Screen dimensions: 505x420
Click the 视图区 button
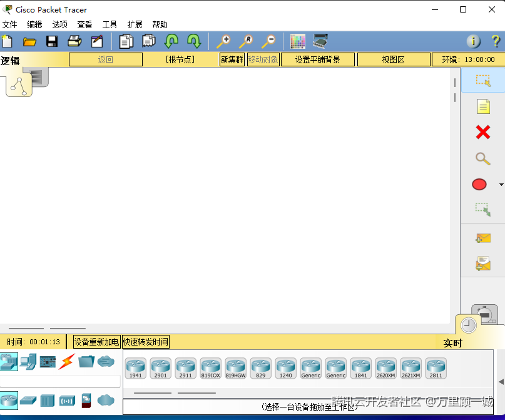tap(394, 59)
